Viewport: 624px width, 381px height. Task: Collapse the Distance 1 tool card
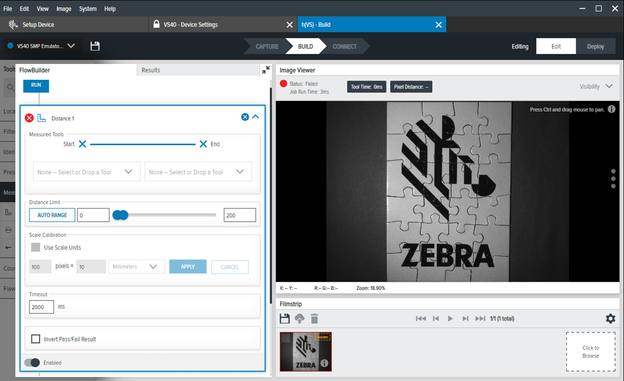(255, 117)
